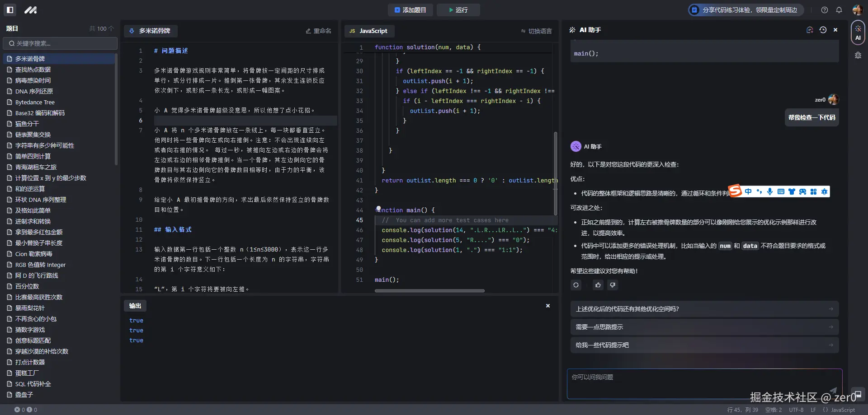Start a new AI conversation

809,29
